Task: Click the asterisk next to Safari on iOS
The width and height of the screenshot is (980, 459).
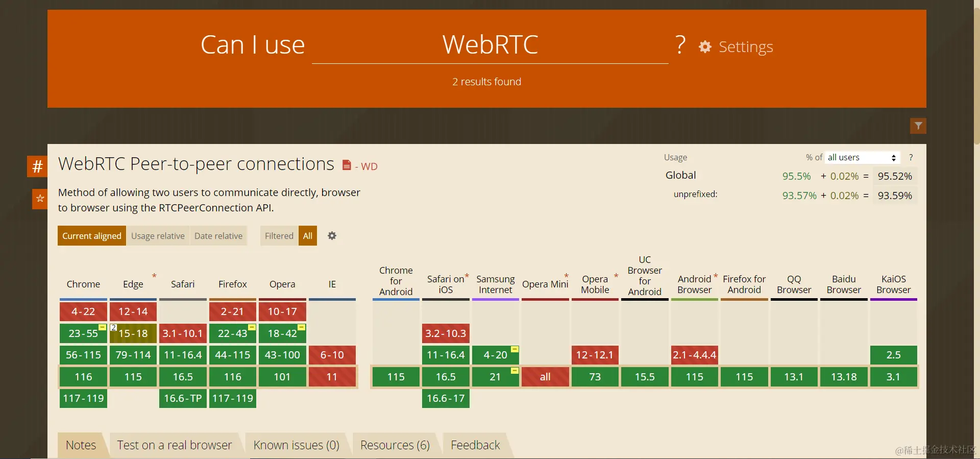Action: coord(467,276)
